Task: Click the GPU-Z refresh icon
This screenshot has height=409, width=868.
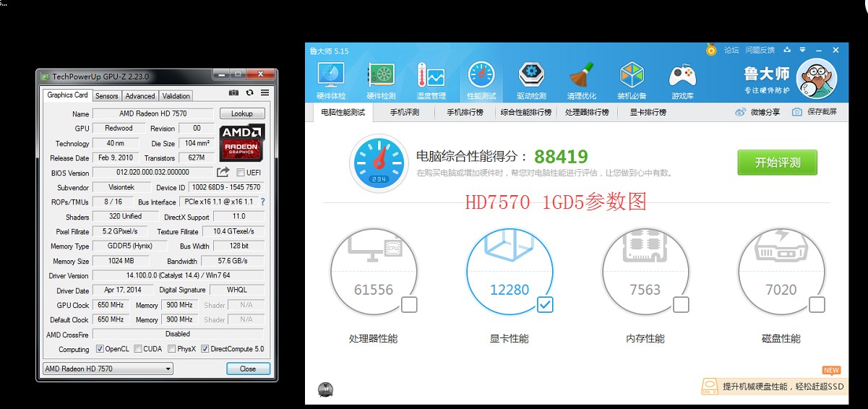Action: pyautogui.click(x=249, y=92)
